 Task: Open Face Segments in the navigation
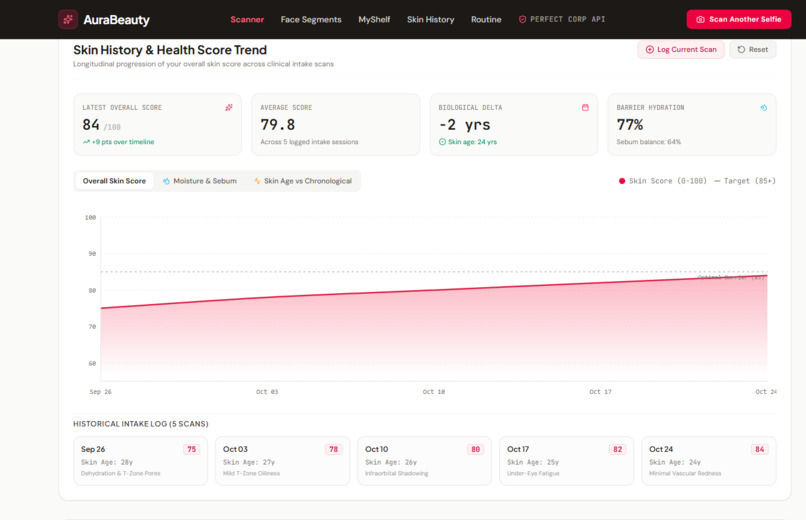tap(311, 20)
